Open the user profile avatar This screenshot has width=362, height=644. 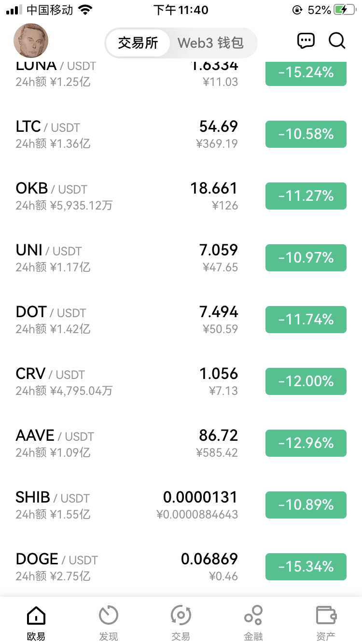point(31,41)
